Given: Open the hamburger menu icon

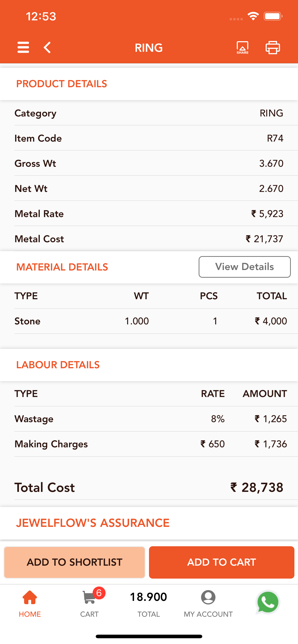Looking at the screenshot, I should pos(23,47).
